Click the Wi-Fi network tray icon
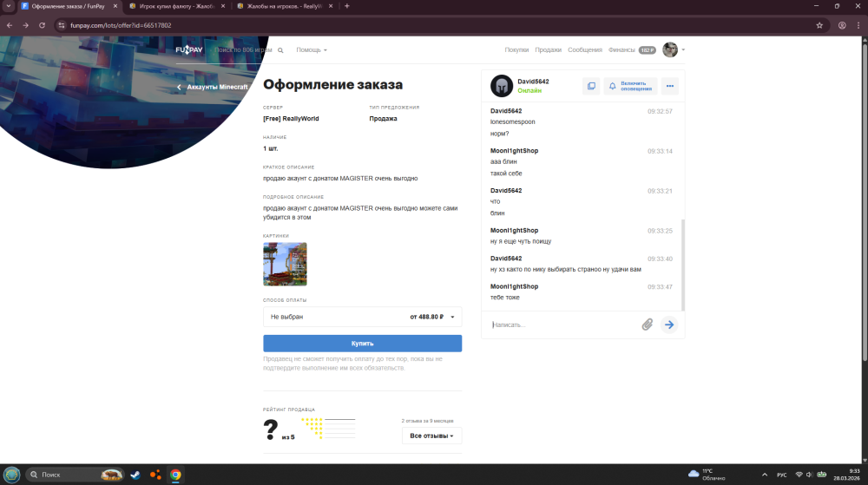 [x=799, y=475]
